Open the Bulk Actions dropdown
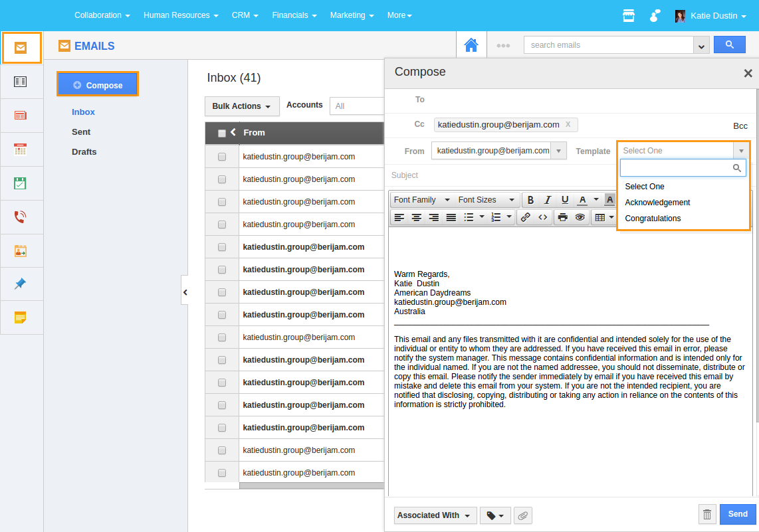Screen dimensions: 759x532 click(x=242, y=106)
